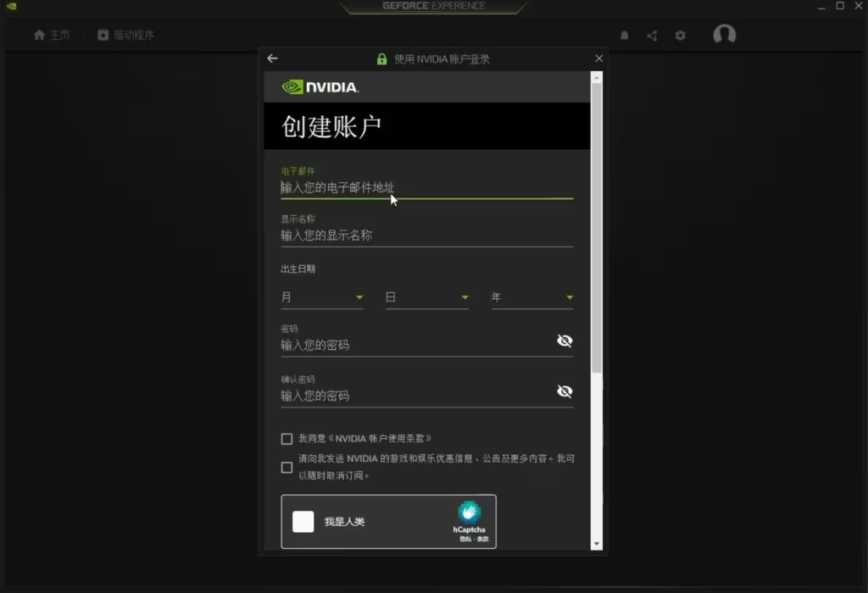Open the 《NVIDIA 账户使用条款》 terms link
This screenshot has height=593, width=868.
point(381,439)
